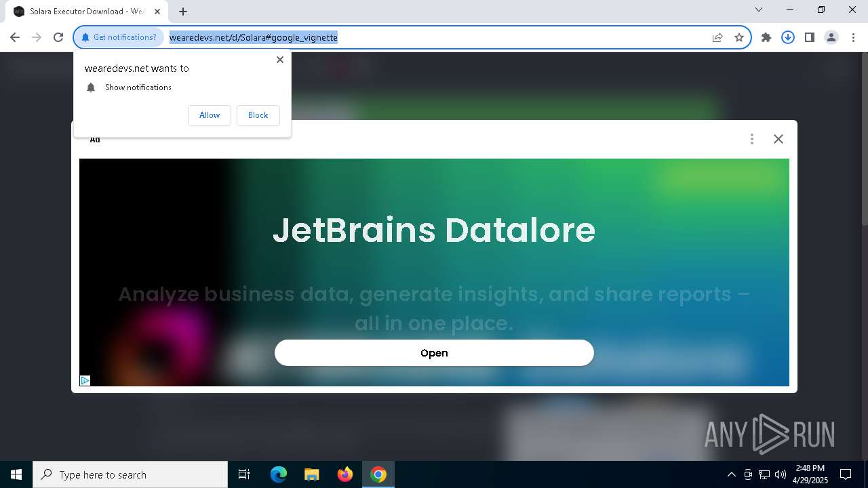Open the Chrome three-dot menu

coord(853,37)
